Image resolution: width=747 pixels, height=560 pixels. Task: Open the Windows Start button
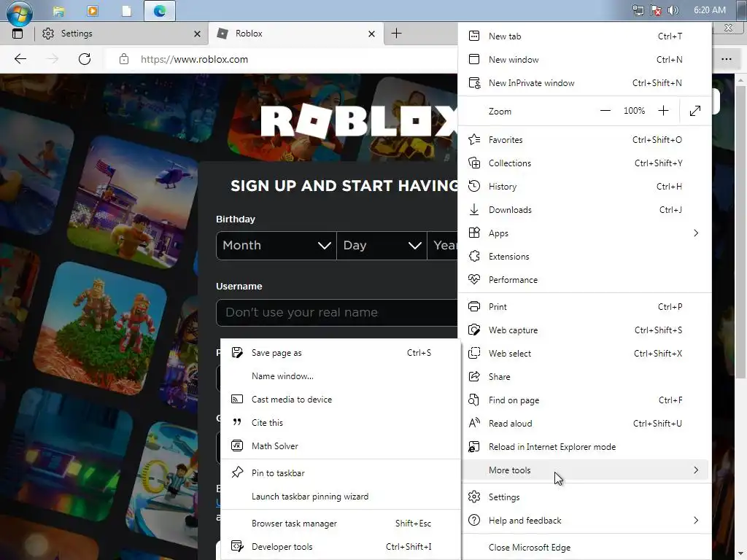point(20,13)
